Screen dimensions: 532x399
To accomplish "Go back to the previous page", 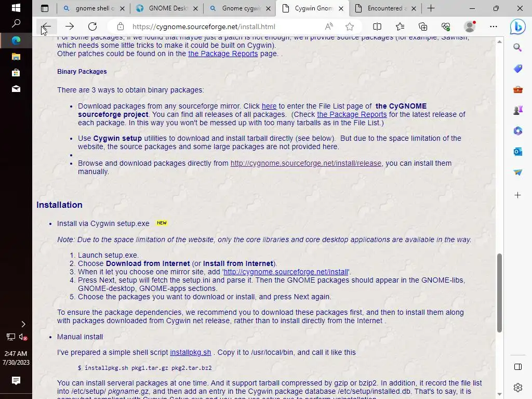I will (x=46, y=26).
